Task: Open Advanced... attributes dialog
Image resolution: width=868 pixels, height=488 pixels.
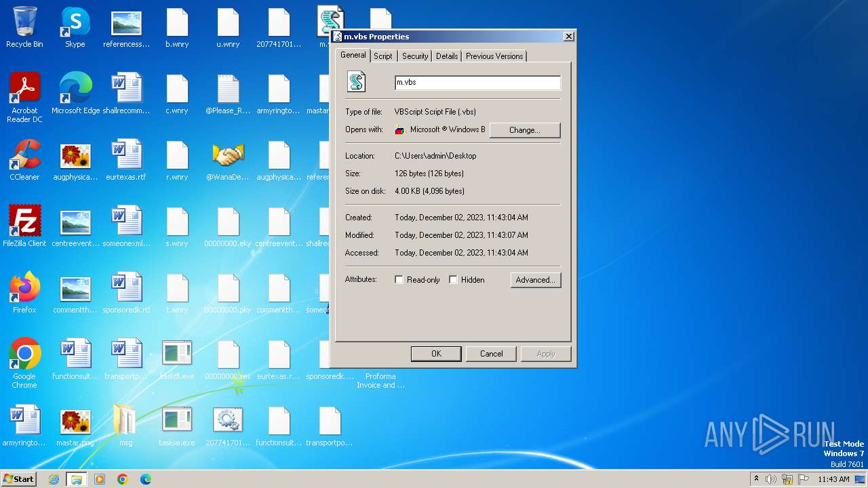Action: tap(536, 280)
